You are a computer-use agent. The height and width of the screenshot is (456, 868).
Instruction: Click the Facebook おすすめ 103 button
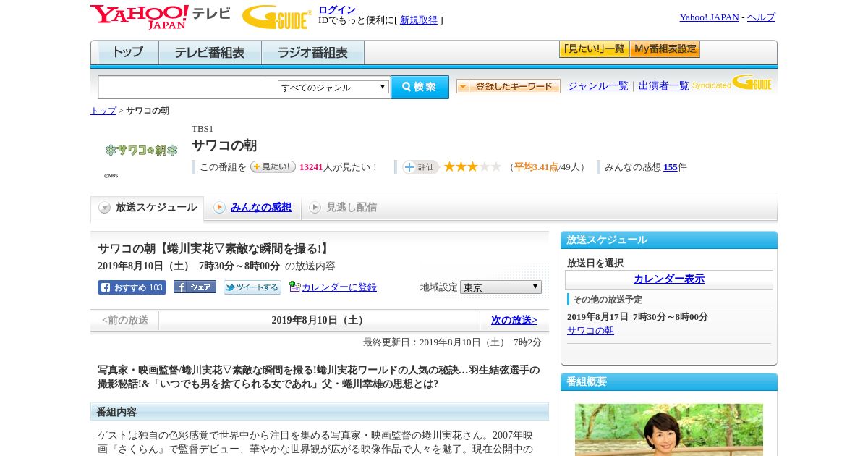pos(132,287)
